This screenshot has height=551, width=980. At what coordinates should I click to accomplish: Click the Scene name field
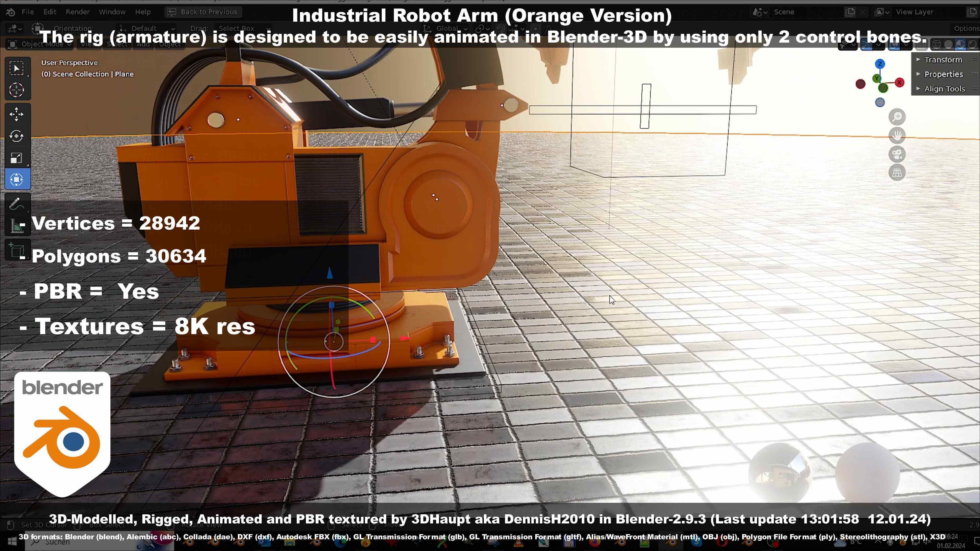[806, 12]
